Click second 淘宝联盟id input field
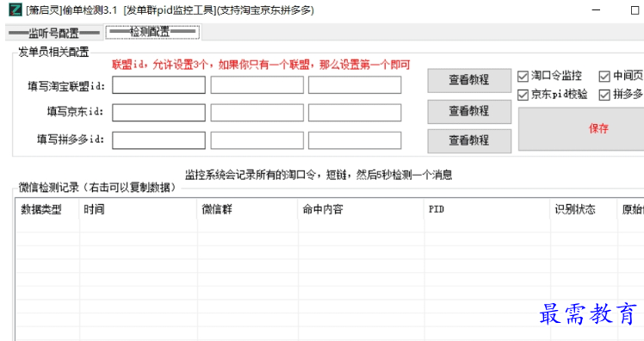 coord(257,85)
